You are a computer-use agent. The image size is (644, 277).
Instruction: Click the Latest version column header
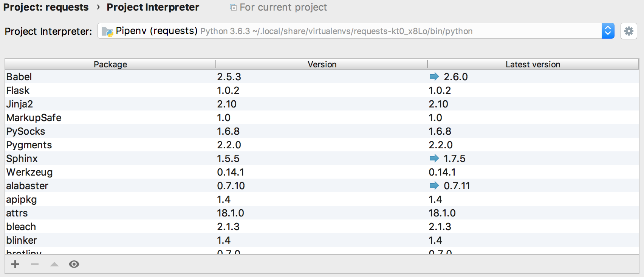tap(533, 64)
